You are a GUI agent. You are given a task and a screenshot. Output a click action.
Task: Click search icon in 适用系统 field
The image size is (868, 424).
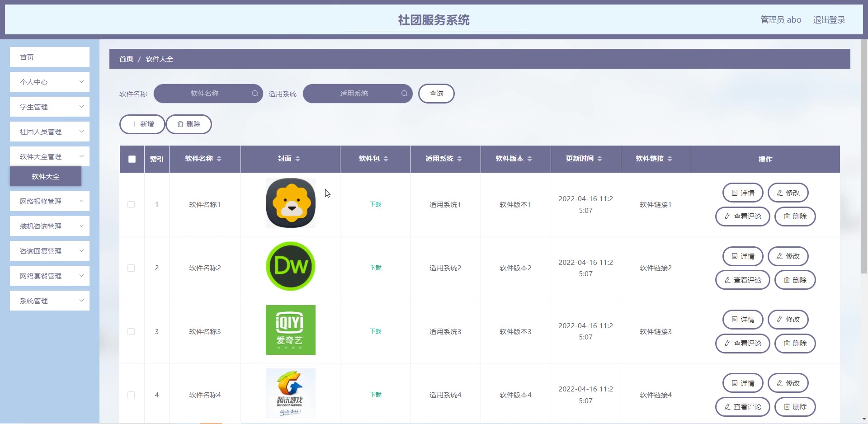404,94
